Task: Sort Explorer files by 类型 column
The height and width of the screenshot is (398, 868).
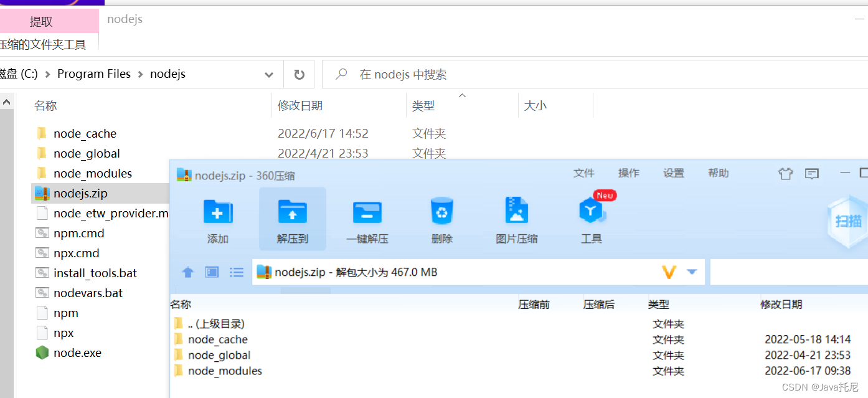Action: (x=423, y=106)
